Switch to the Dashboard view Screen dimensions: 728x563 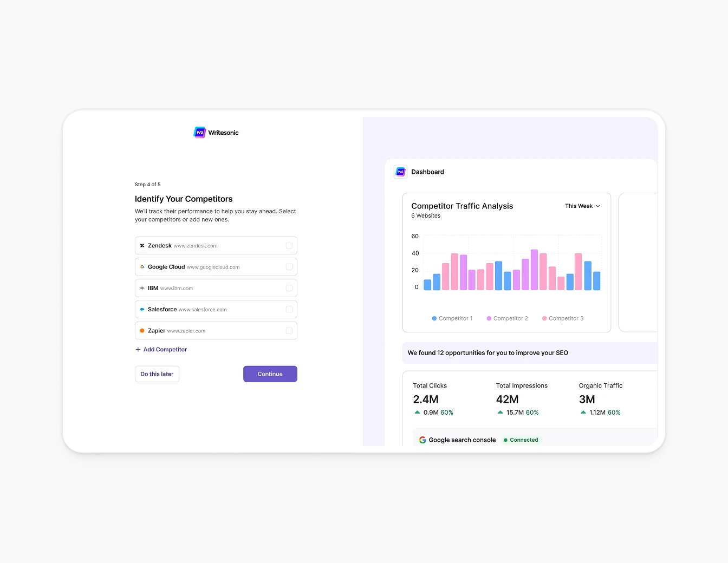(427, 172)
